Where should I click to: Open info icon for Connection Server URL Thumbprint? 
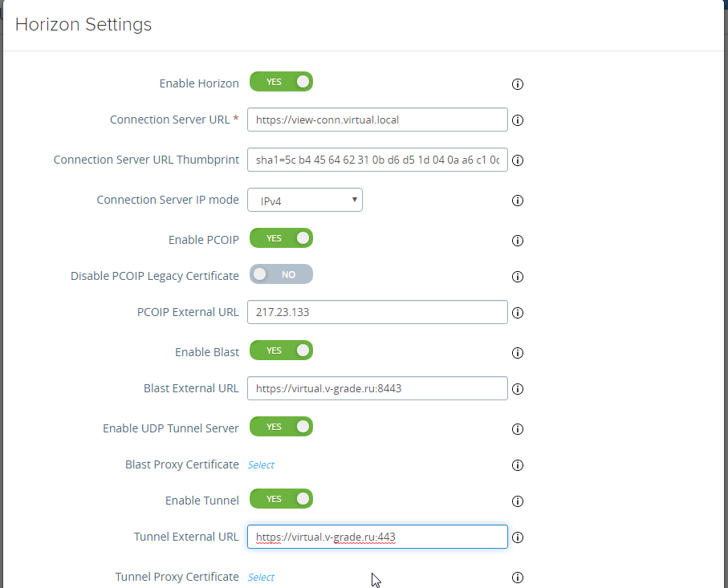click(x=518, y=160)
